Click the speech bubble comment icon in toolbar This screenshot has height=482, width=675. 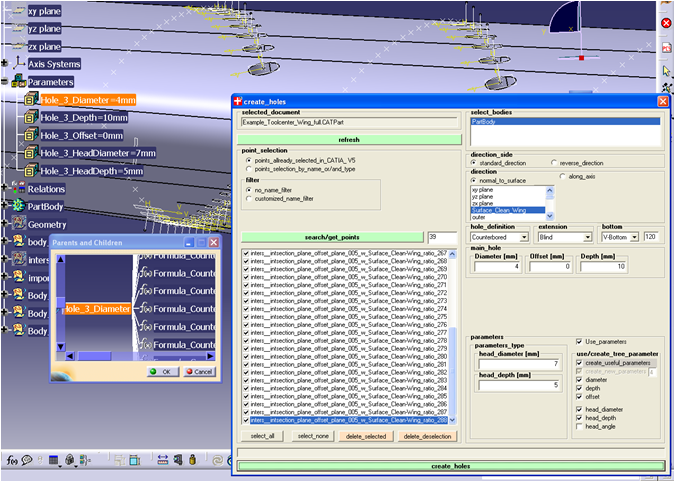pyautogui.click(x=27, y=460)
